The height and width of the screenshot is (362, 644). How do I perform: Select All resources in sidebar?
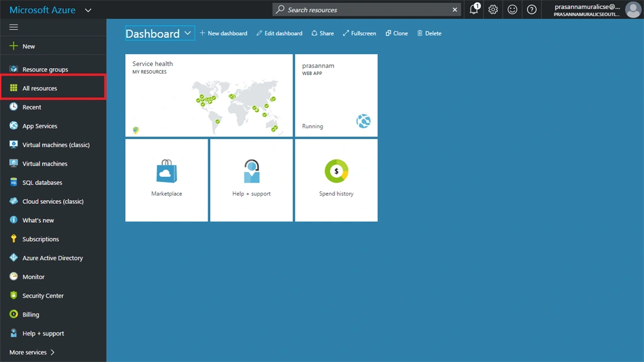(x=53, y=88)
